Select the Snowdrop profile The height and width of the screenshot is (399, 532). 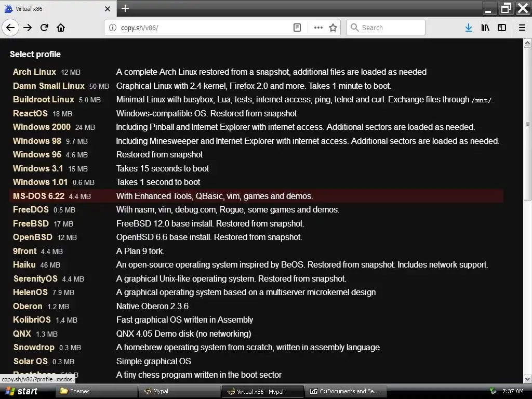tap(34, 348)
